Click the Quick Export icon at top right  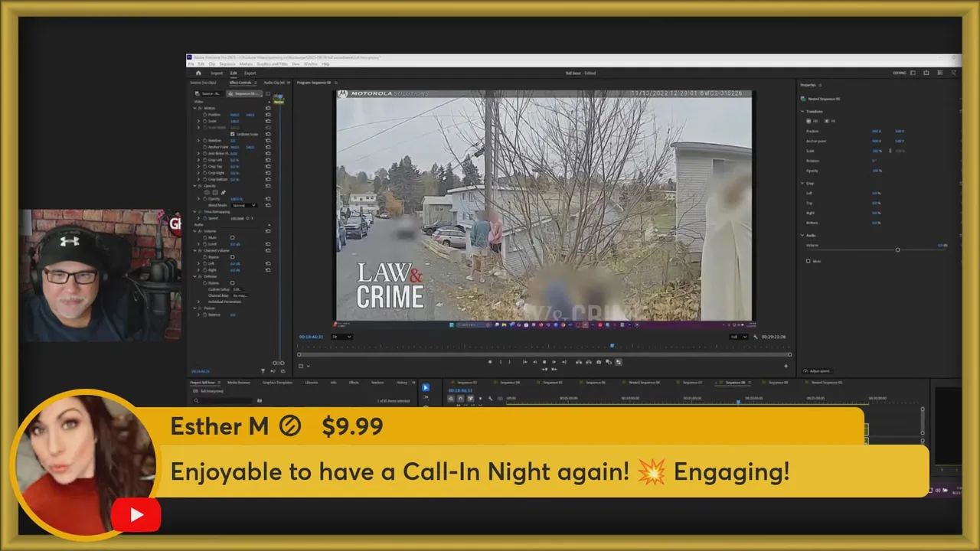(x=926, y=73)
